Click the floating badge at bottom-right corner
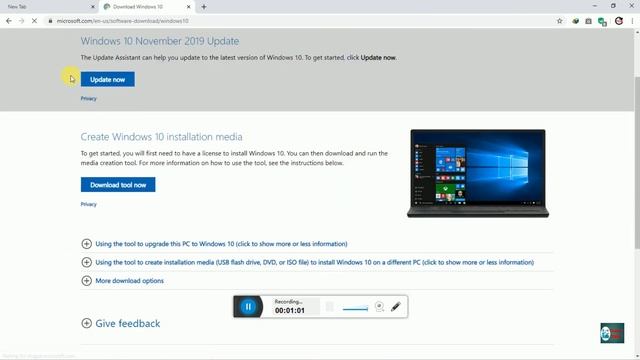The height and width of the screenshot is (360, 640). coord(612,333)
